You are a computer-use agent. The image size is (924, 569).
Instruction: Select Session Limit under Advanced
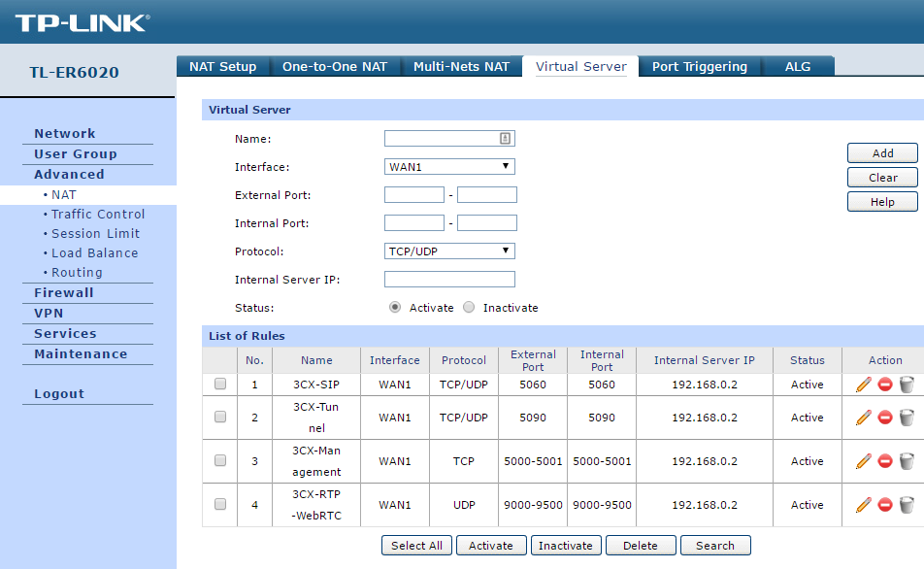click(95, 233)
